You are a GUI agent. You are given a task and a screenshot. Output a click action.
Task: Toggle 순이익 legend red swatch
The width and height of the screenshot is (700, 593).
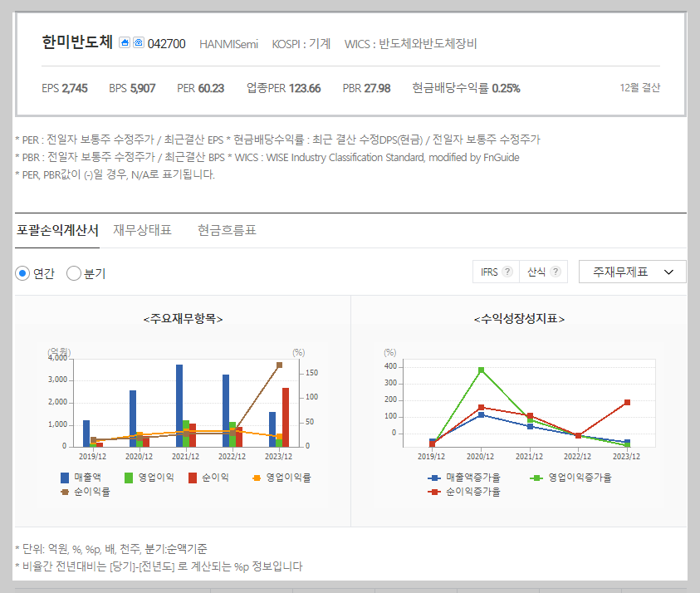(x=193, y=478)
